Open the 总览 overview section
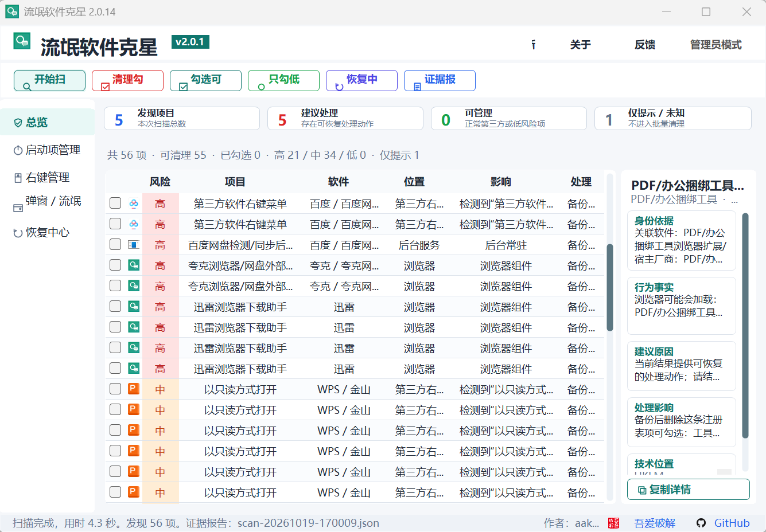Viewport: 766px width, 532px height. (48, 122)
